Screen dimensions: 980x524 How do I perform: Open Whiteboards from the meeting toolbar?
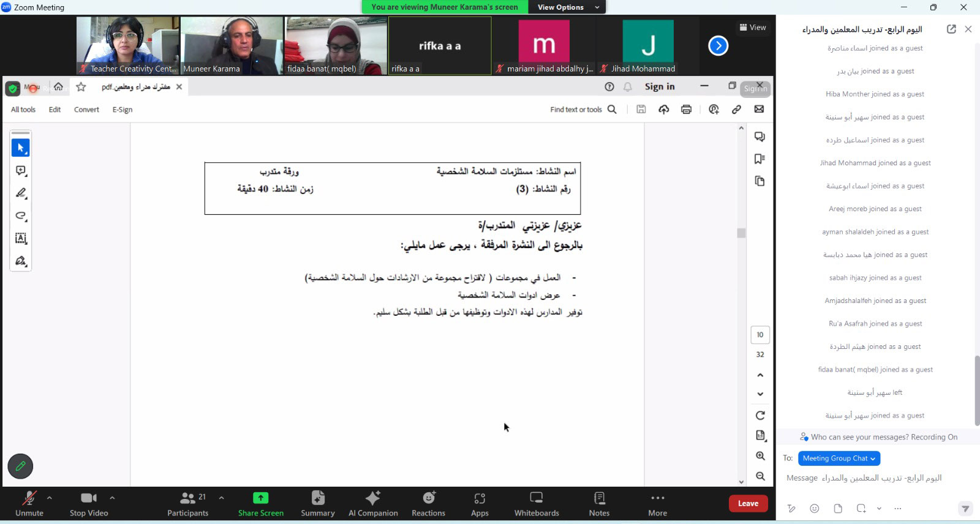click(537, 503)
